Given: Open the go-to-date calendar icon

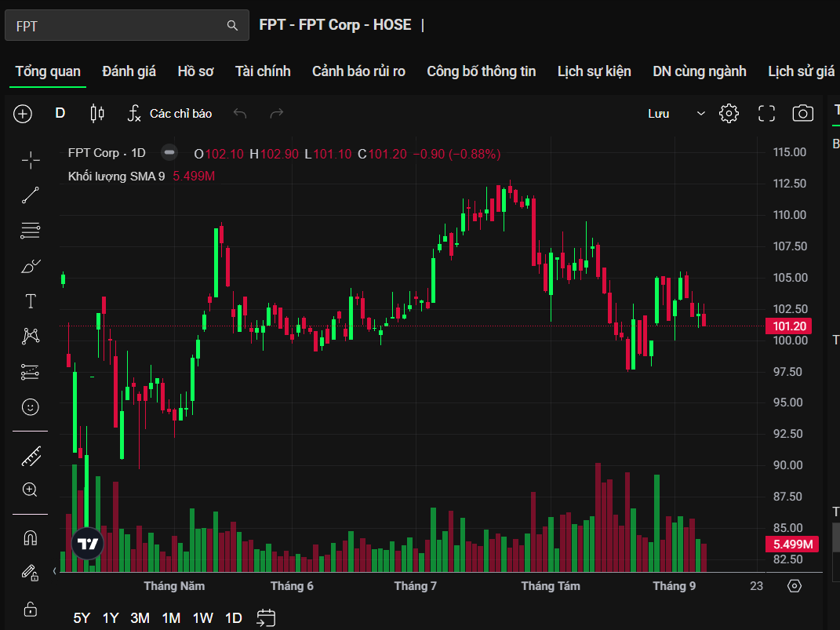Looking at the screenshot, I should (x=266, y=617).
